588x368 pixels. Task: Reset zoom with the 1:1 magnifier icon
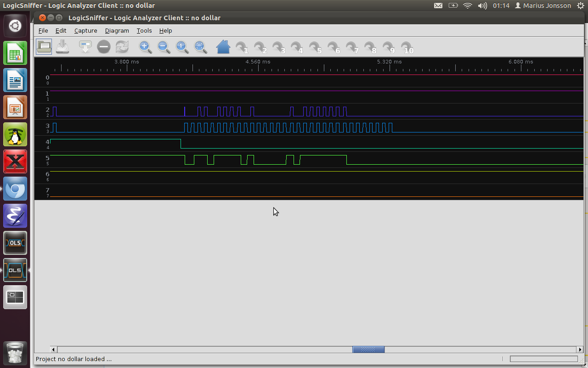pyautogui.click(x=182, y=46)
